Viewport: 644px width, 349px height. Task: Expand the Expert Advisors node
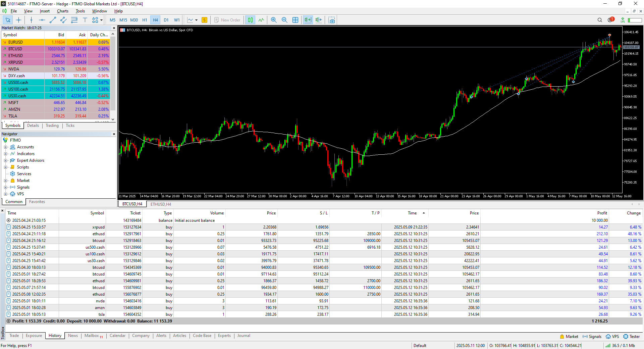click(x=5, y=160)
